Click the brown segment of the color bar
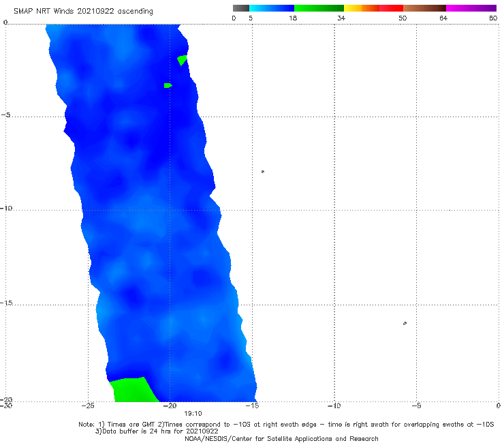Screen dimensions: 504x443 [424, 8]
